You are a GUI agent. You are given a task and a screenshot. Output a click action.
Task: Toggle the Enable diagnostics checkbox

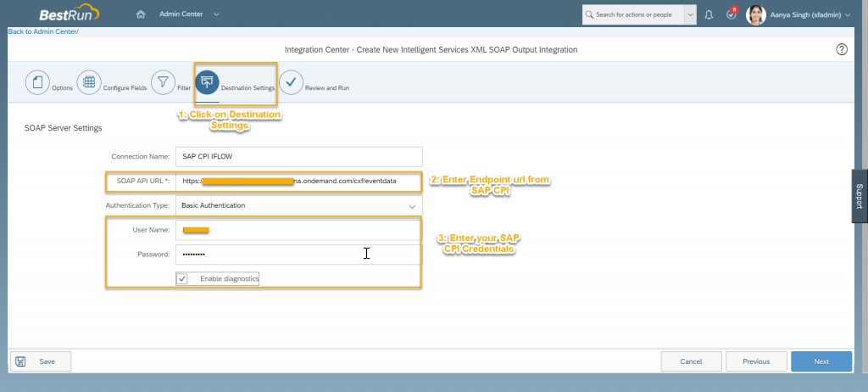(x=182, y=279)
